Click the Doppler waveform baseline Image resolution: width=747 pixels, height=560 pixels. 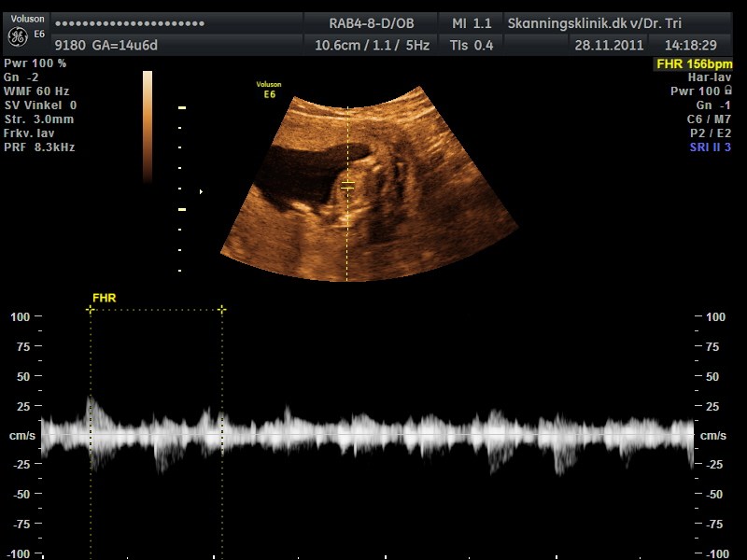(x=373, y=436)
